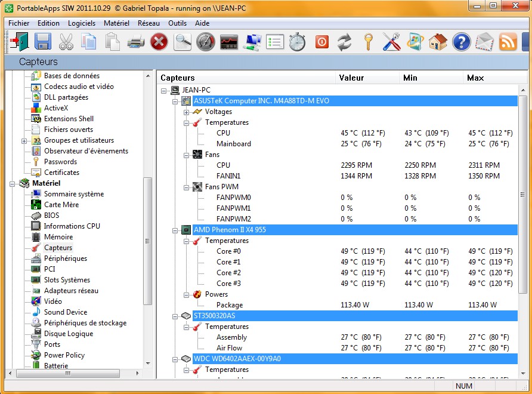
Task: Expand the Voltages node
Action: point(186,112)
